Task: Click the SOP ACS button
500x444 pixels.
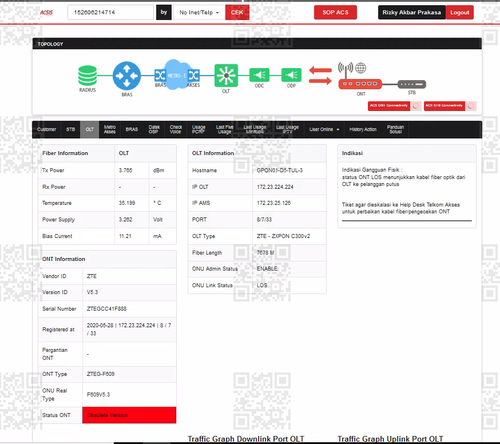Action: point(335,12)
